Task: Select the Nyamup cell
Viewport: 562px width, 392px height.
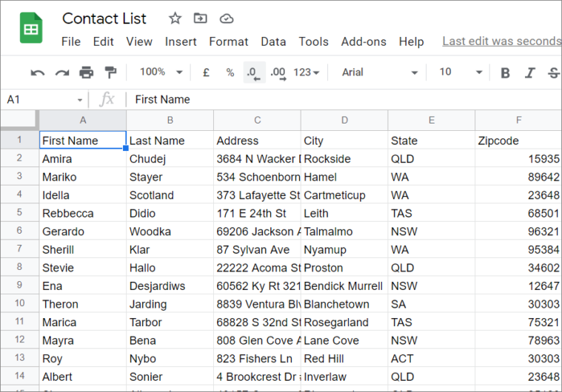Action: coord(344,249)
